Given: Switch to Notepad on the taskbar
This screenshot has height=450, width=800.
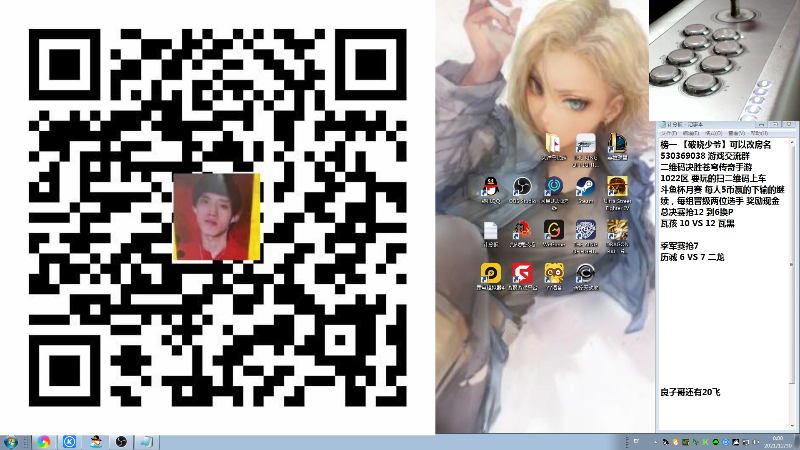Looking at the screenshot, I should tap(146, 442).
